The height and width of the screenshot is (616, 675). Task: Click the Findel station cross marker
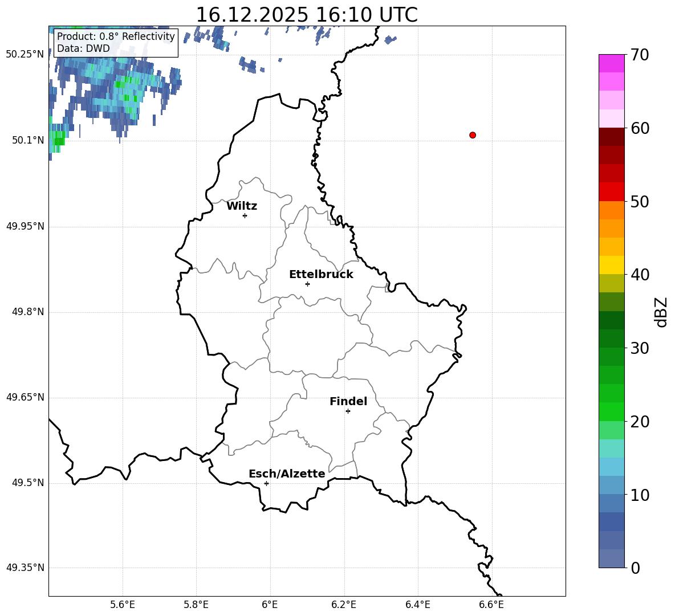[x=348, y=411]
